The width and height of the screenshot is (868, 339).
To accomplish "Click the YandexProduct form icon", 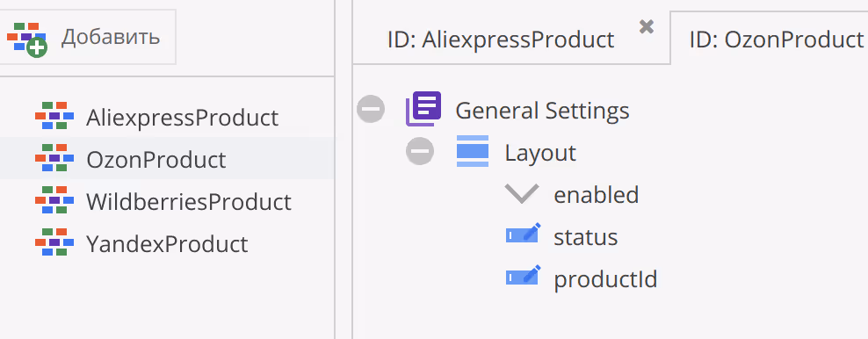I will pyautogui.click(x=54, y=242).
